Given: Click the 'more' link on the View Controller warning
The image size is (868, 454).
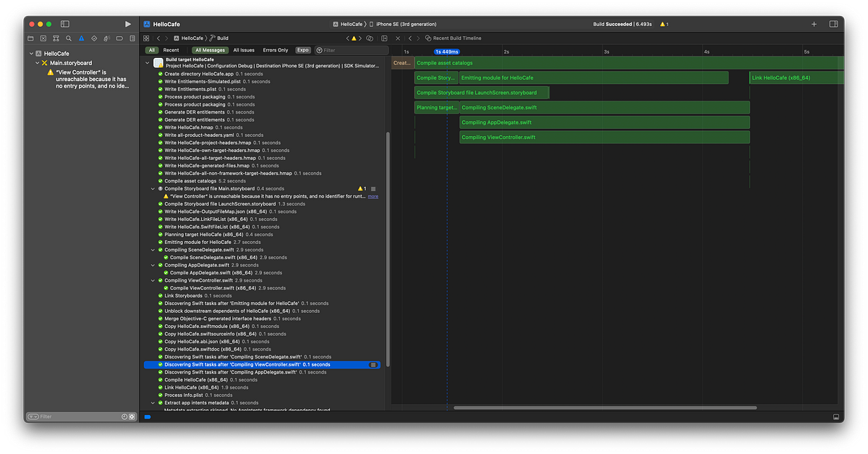Looking at the screenshot, I should pyautogui.click(x=373, y=196).
